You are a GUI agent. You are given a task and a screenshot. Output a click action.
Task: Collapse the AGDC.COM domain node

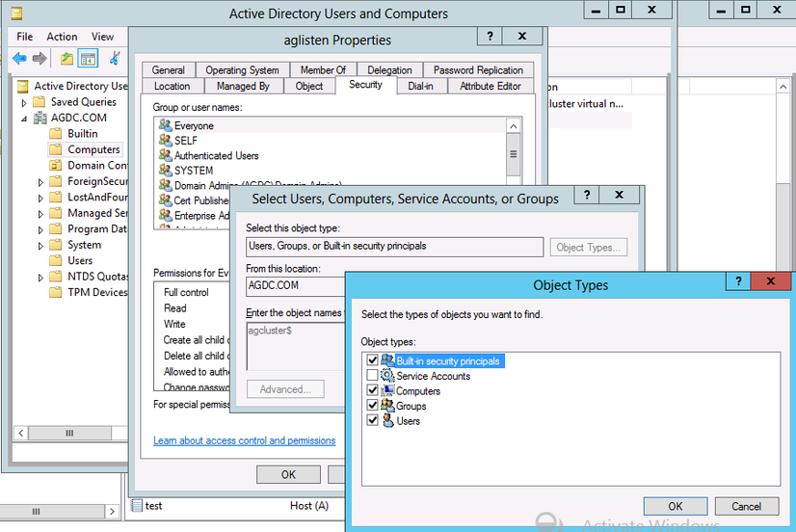pos(24,119)
